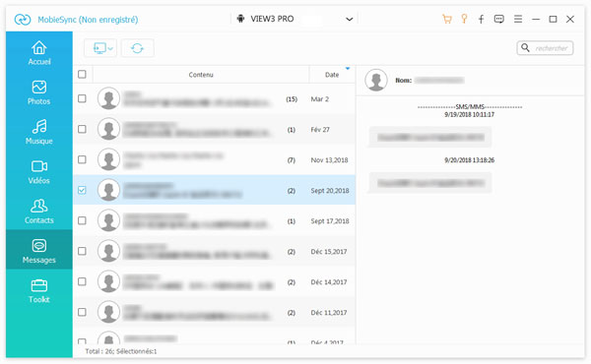
Task: Select the Sept 20,2018 date cell
Action: coord(330,191)
